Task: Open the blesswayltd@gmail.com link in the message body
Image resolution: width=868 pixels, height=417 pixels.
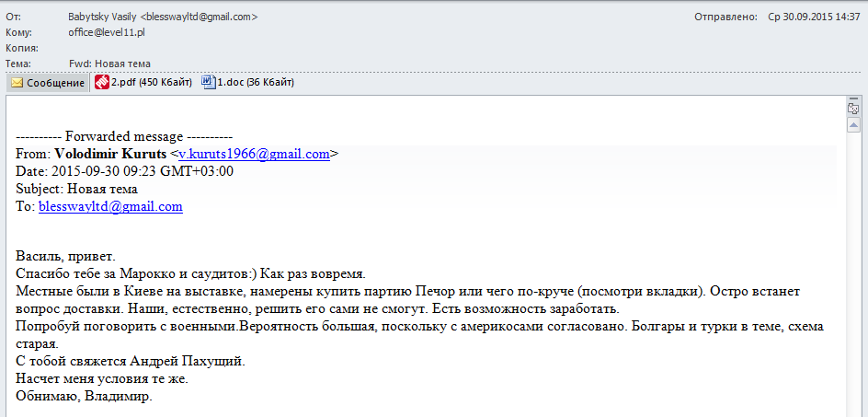Action: [x=110, y=206]
